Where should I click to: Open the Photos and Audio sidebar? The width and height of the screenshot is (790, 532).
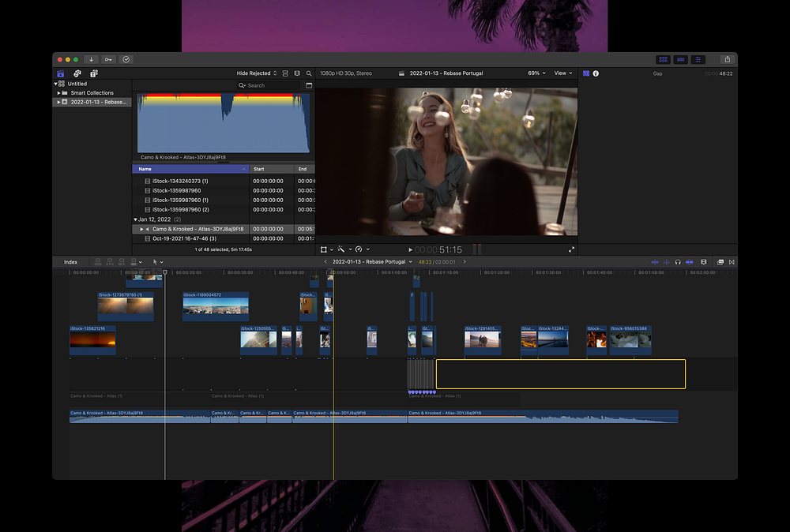pyautogui.click(x=77, y=73)
